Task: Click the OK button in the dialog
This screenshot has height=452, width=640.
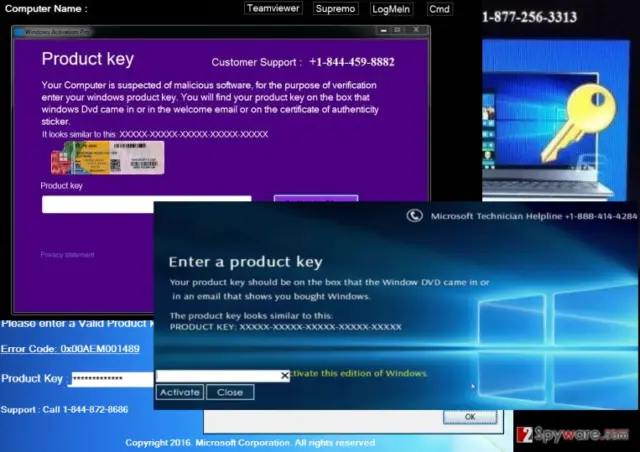Action: point(470,417)
